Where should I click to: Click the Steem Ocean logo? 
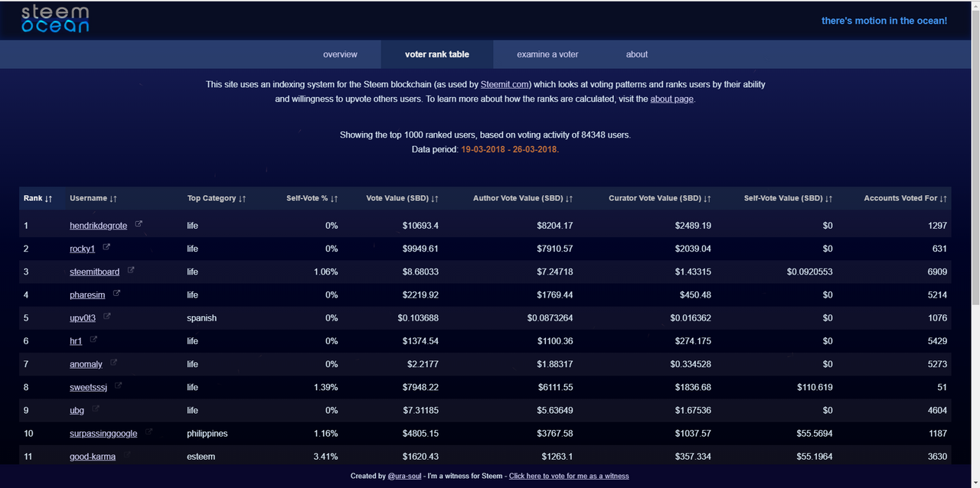55,19
